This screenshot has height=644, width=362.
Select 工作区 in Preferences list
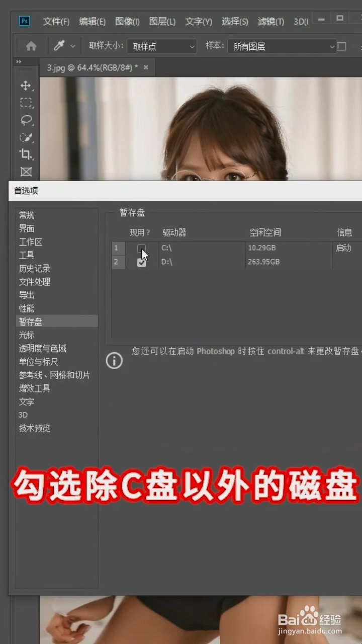(x=31, y=242)
